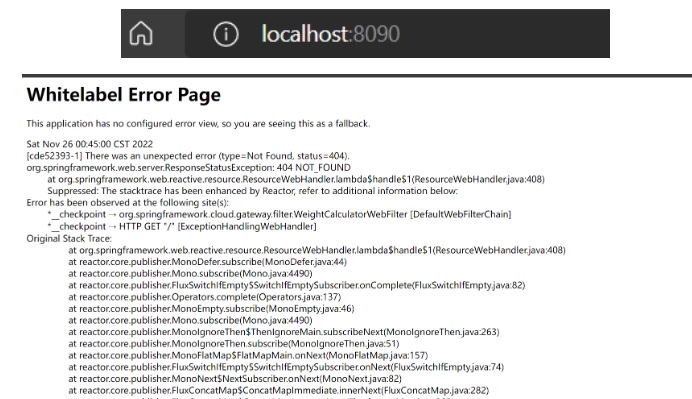
Task: Click the HTTP GET "/" checkpoint line
Action: (182, 226)
